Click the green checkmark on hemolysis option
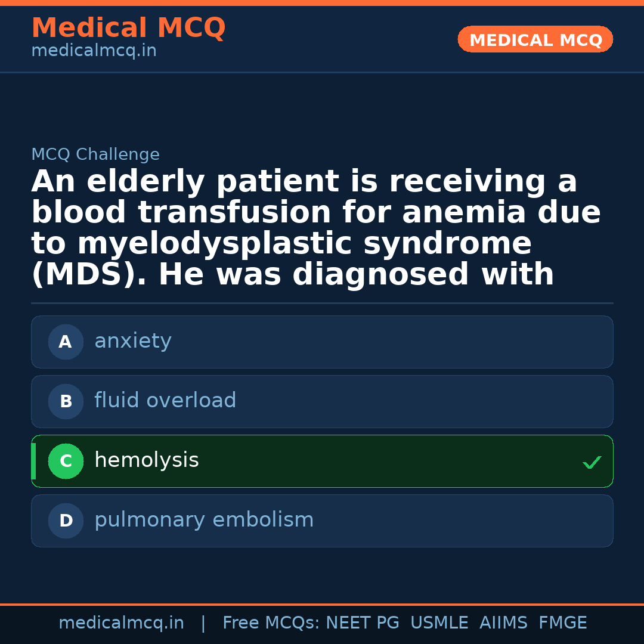 coord(592,462)
